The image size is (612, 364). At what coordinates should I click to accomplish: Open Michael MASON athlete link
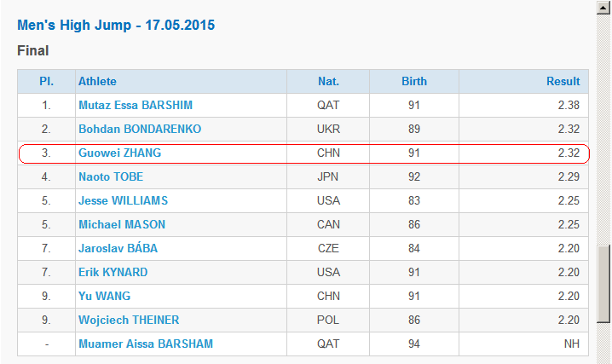pos(122,224)
